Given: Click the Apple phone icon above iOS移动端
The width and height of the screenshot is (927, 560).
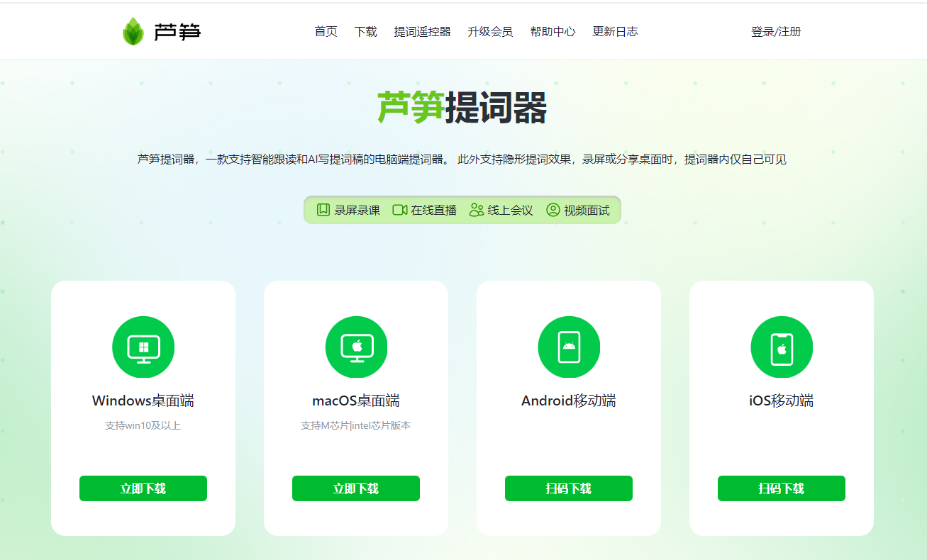Looking at the screenshot, I should tap(781, 347).
